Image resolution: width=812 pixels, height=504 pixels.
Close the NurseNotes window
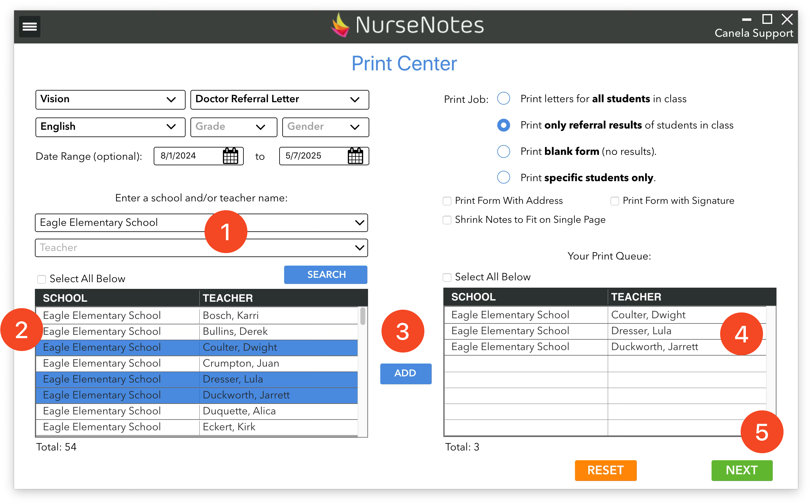click(787, 19)
